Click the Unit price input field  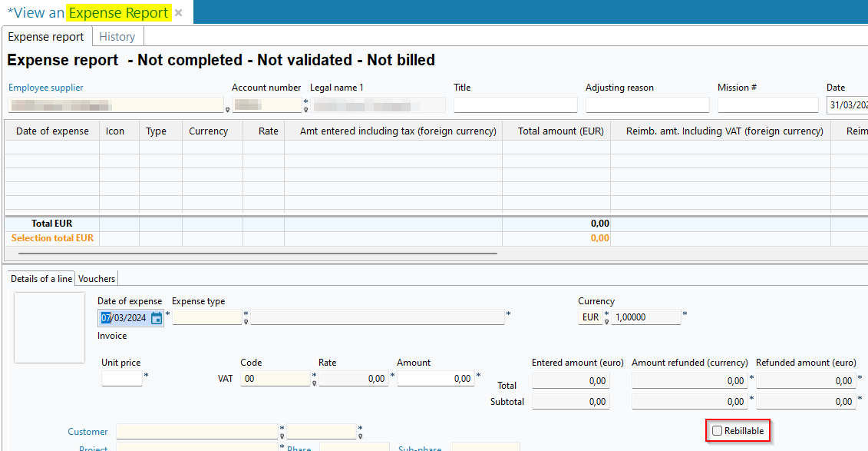click(121, 378)
